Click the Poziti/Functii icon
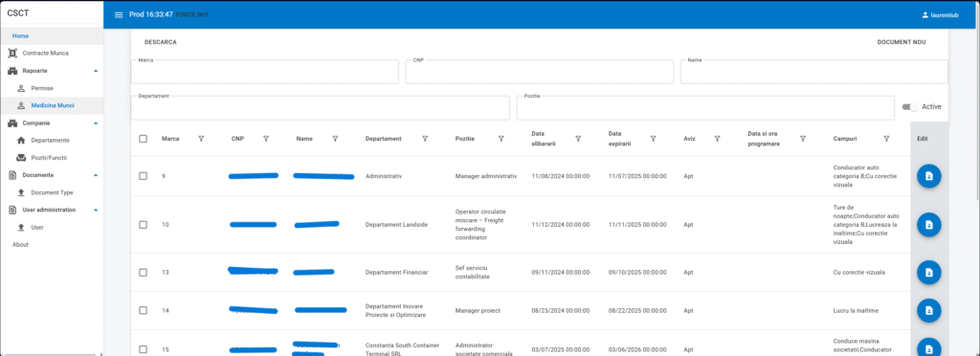Viewport: 980px width, 356px height. (x=21, y=158)
